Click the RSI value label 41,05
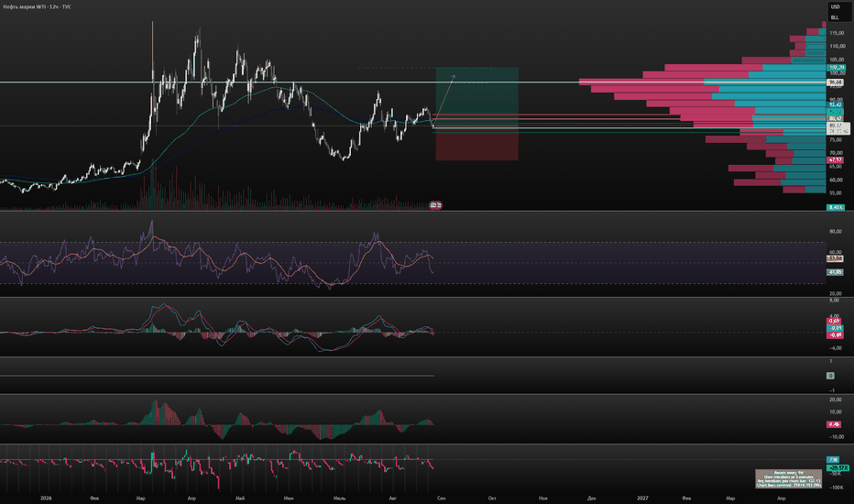Image resolution: width=854 pixels, height=504 pixels. point(835,272)
